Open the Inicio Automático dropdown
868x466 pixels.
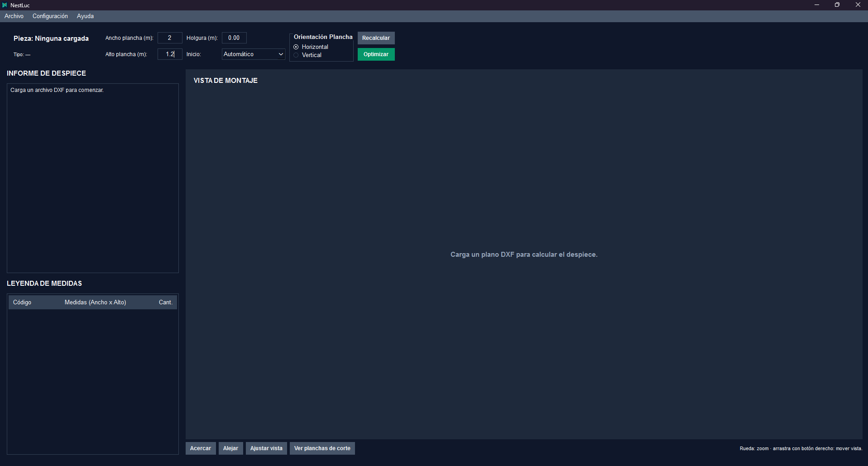tap(253, 54)
